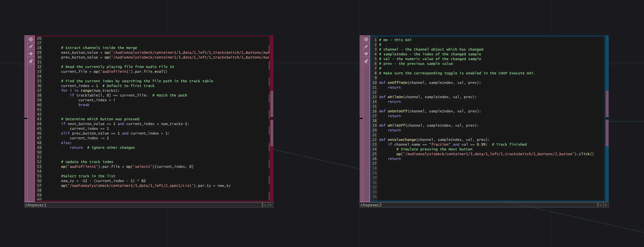Viewport: 644px width, 247px height.
Task: Click the '#Select track in the list' comment
Action: tap(88, 176)
